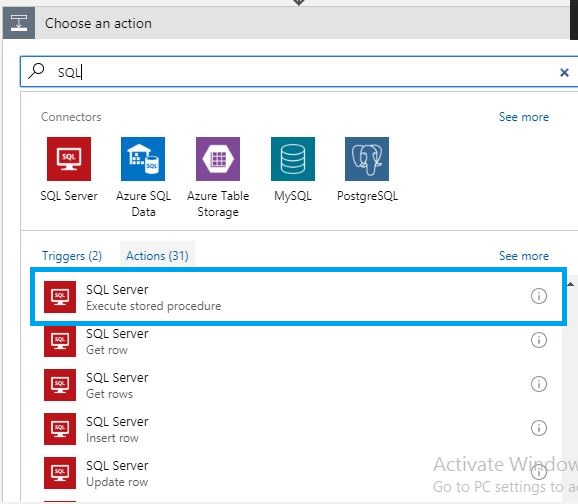This screenshot has width=578, height=504.
Task: Click SQL icon beside Insert row
Action: (60, 429)
